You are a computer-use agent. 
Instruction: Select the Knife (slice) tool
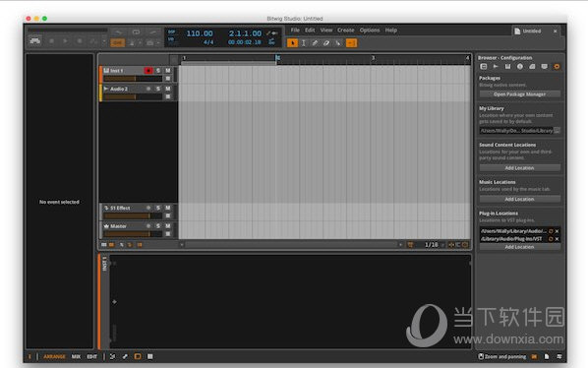[x=338, y=43]
